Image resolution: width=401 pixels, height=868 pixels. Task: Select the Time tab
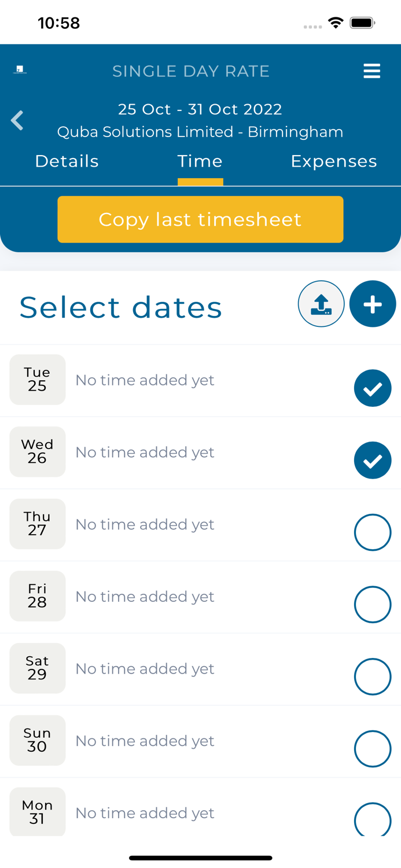pos(200,161)
